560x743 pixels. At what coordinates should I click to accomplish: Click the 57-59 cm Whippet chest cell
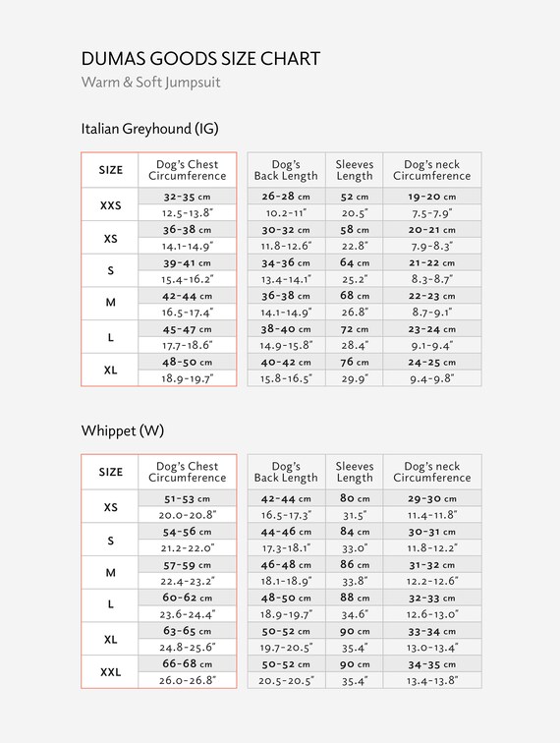(x=187, y=565)
